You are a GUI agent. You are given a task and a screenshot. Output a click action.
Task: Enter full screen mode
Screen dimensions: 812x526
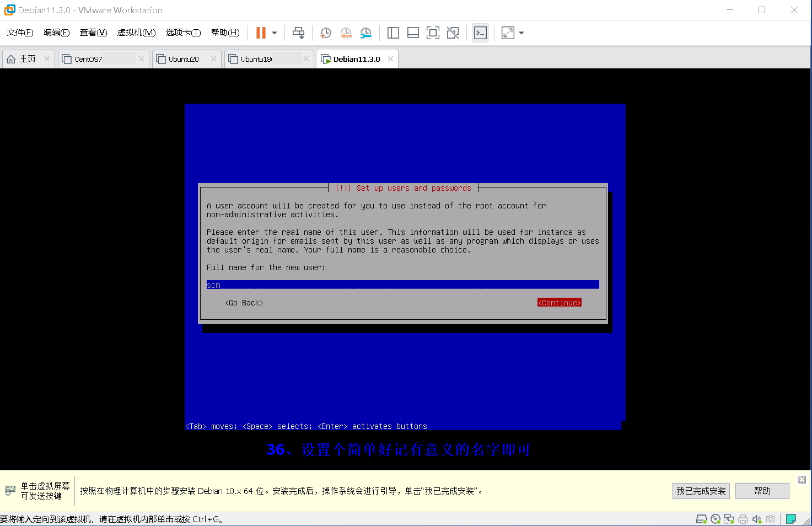tap(433, 33)
